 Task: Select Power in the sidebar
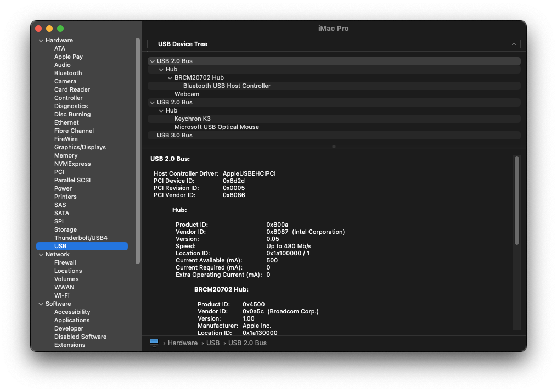(63, 188)
